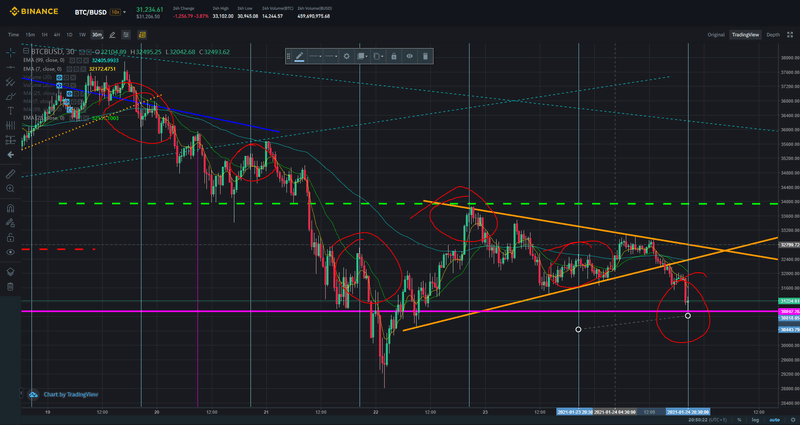Grab the floating toolbar drag handle
The image size is (800, 425).
pyautogui.click(x=288, y=56)
